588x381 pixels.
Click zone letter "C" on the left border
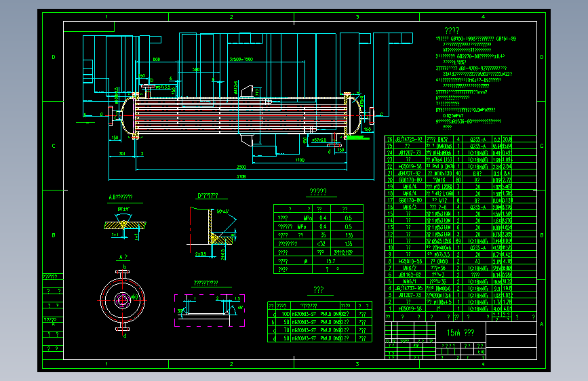(54, 146)
